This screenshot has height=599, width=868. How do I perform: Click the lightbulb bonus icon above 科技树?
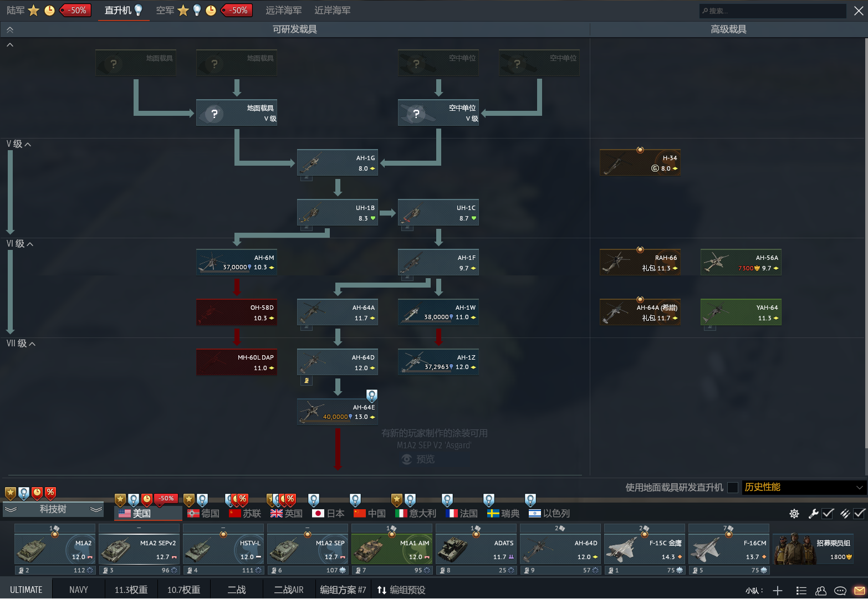24,493
